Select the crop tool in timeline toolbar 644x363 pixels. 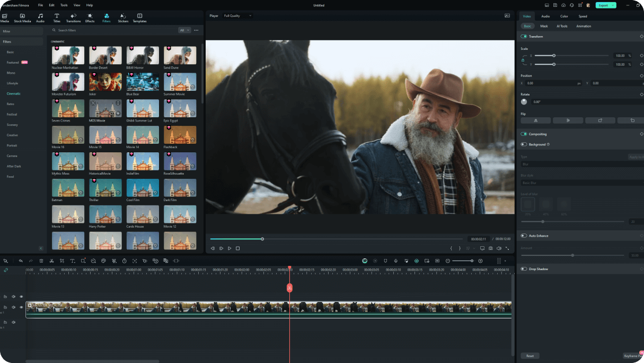[62, 261]
